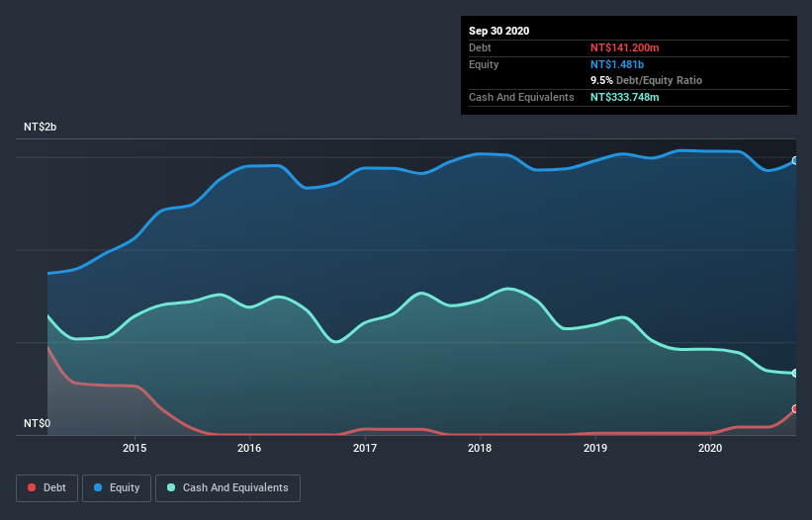Click the NT$0 y-axis label
This screenshot has width=812, height=520.
pos(37,423)
